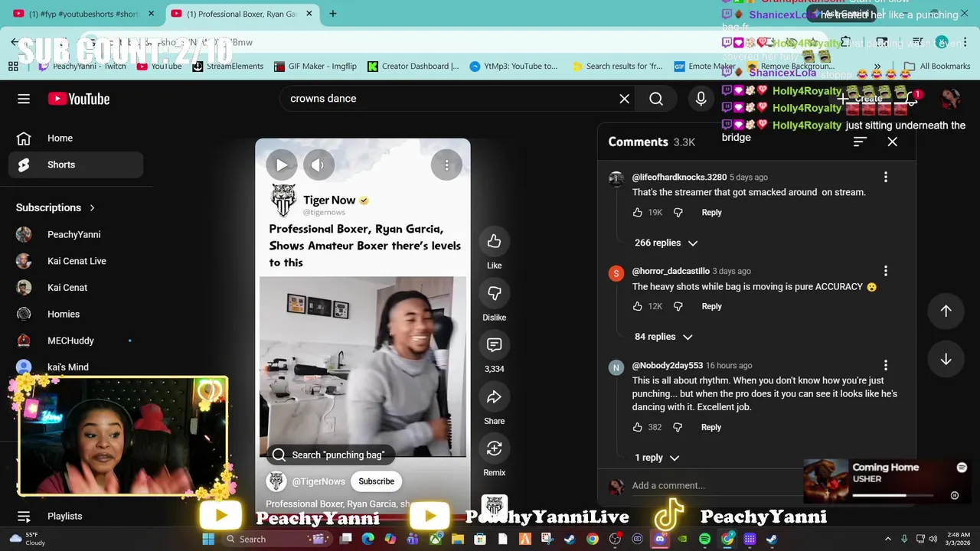Start voice search with the microphone icon
980x551 pixels.
click(x=701, y=99)
